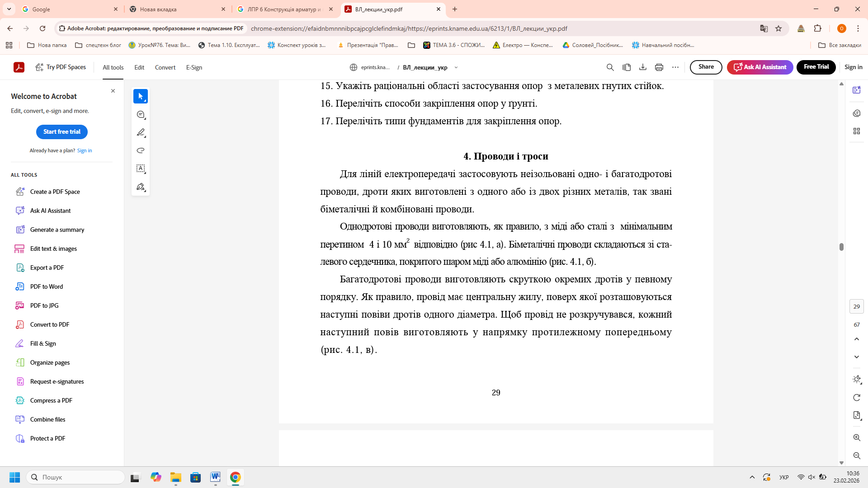Image resolution: width=868 pixels, height=488 pixels.
Task: Open Organize pages tool
Action: (50, 362)
